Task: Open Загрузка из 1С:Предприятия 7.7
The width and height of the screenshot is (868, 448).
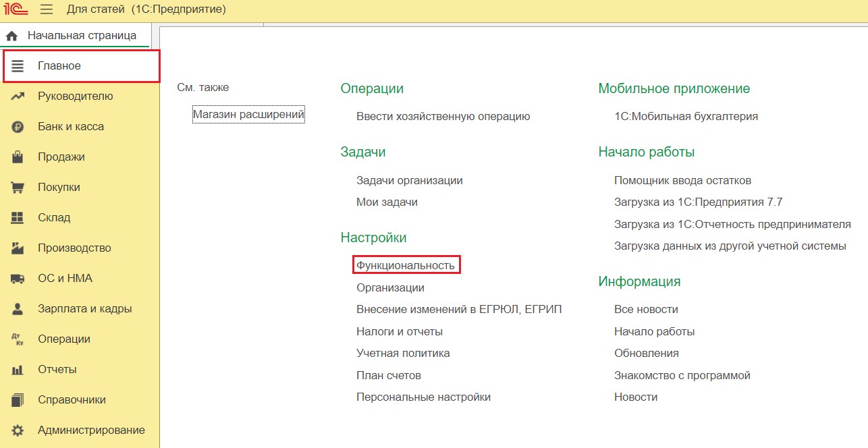Action: (x=699, y=202)
